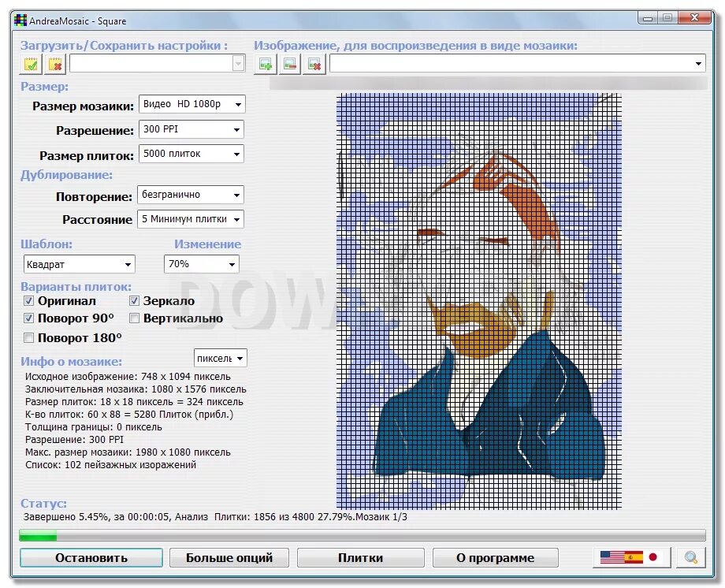Click the Дублирование heading
This screenshot has width=725, height=588.
[x=66, y=175]
